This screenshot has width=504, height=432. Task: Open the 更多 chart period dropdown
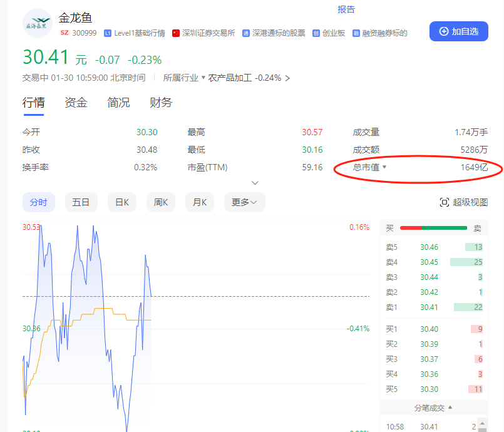[x=245, y=202]
